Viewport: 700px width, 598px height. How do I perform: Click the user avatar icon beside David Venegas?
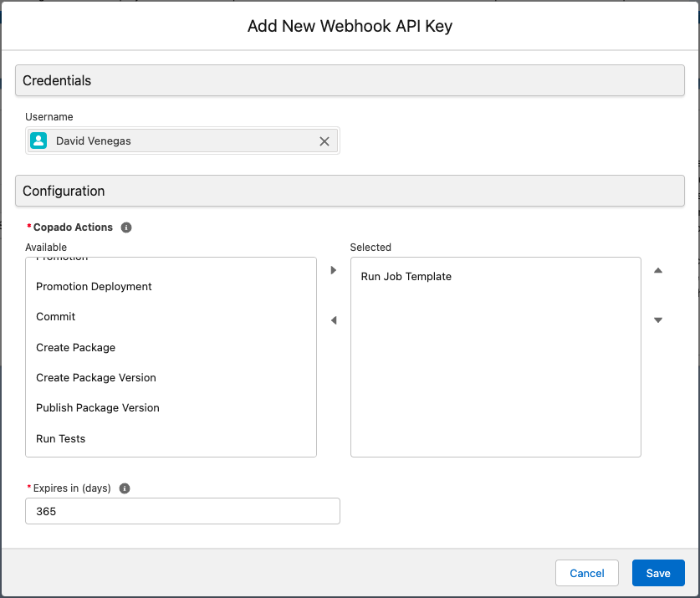(38, 141)
